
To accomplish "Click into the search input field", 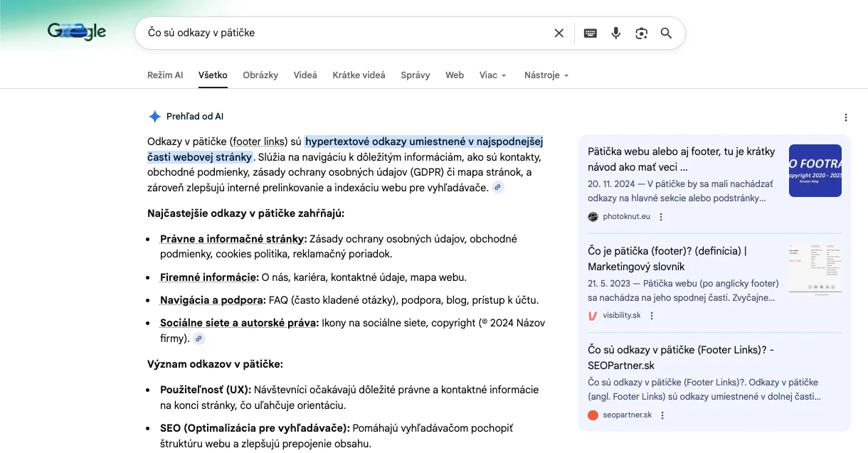I will pyautogui.click(x=342, y=33).
